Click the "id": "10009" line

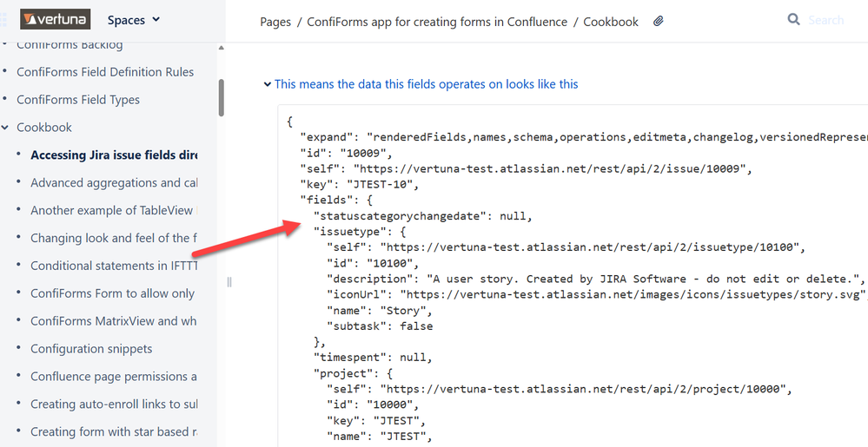pos(346,154)
